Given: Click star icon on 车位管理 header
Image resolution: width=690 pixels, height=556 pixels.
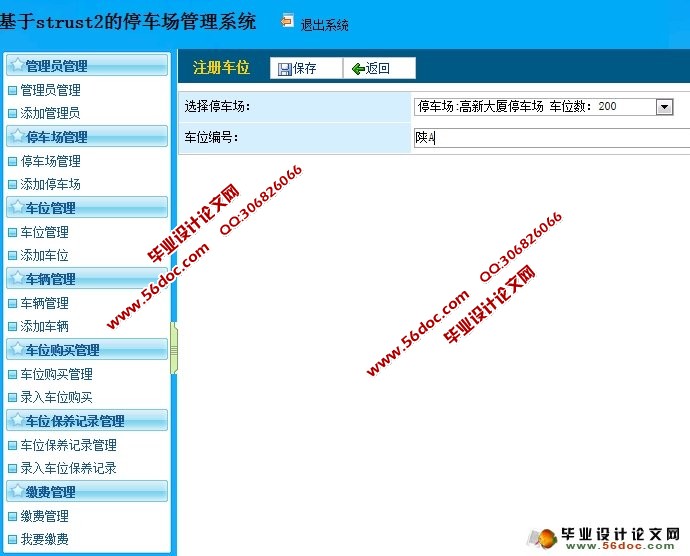Looking at the screenshot, I should [17, 206].
